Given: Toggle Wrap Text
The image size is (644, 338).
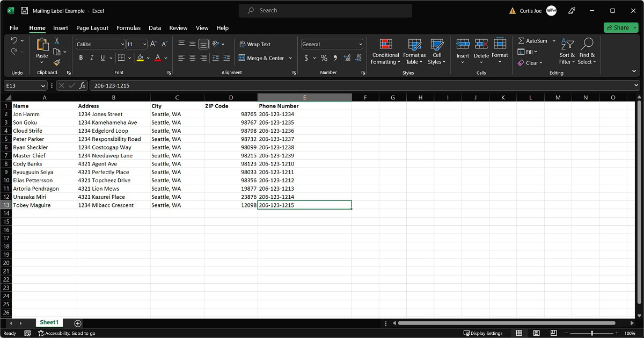Looking at the screenshot, I should [254, 44].
